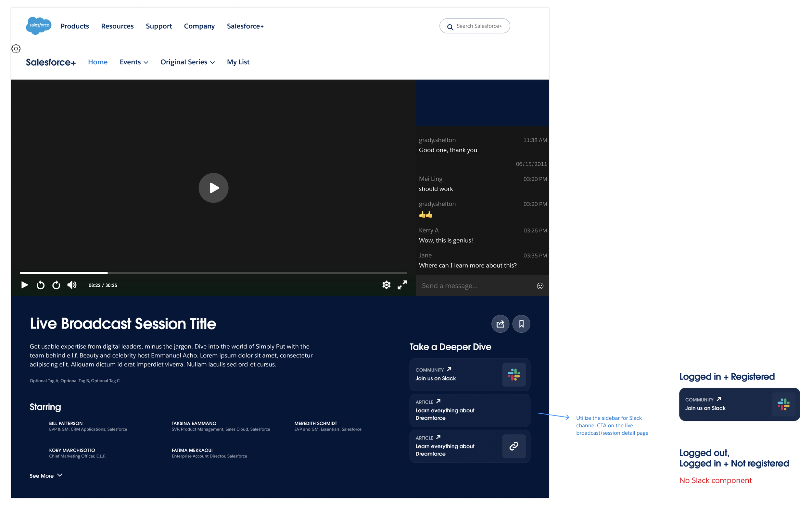Click Slack logo in Logged in Registered card
Image resolution: width=812 pixels, height=512 pixels.
(784, 404)
